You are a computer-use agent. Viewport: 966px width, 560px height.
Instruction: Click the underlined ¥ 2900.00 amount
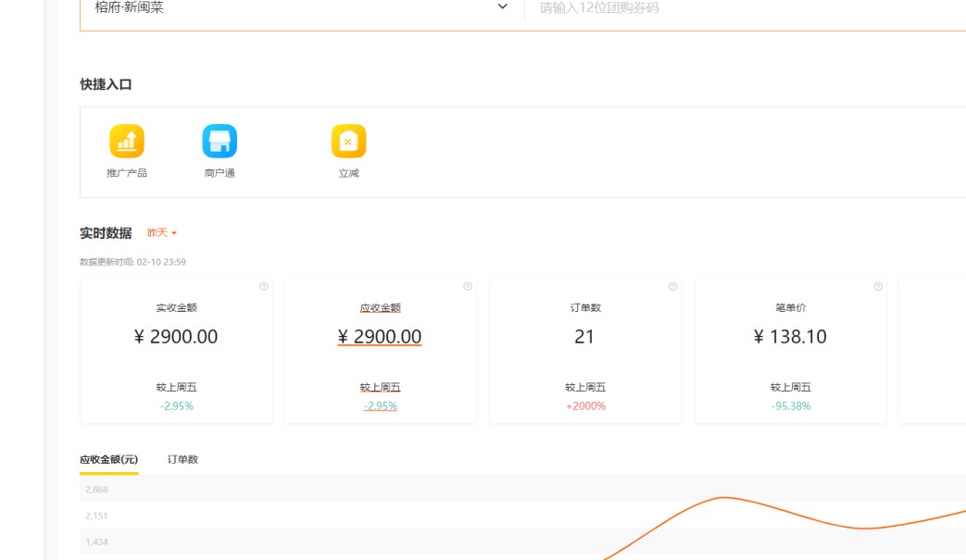coord(380,337)
